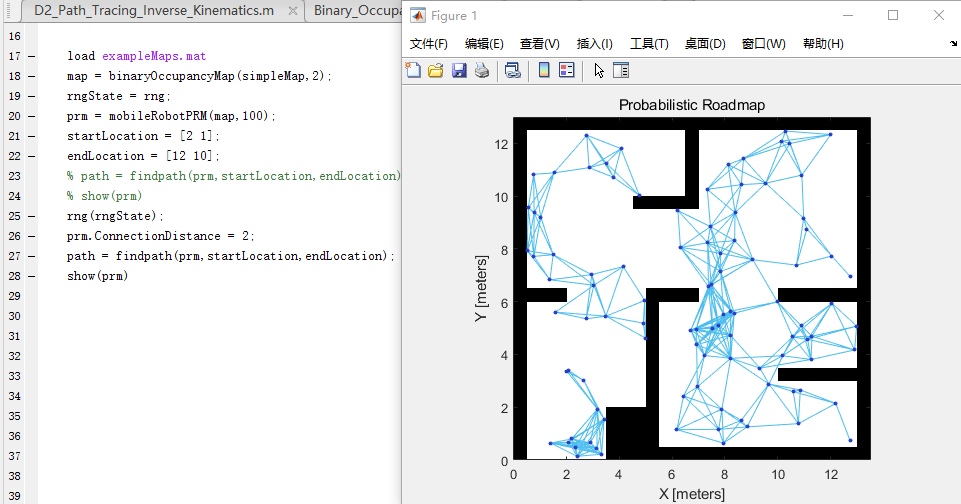The image size is (961, 504).
Task: Open the 窗口(W) menu
Action: pos(763,44)
